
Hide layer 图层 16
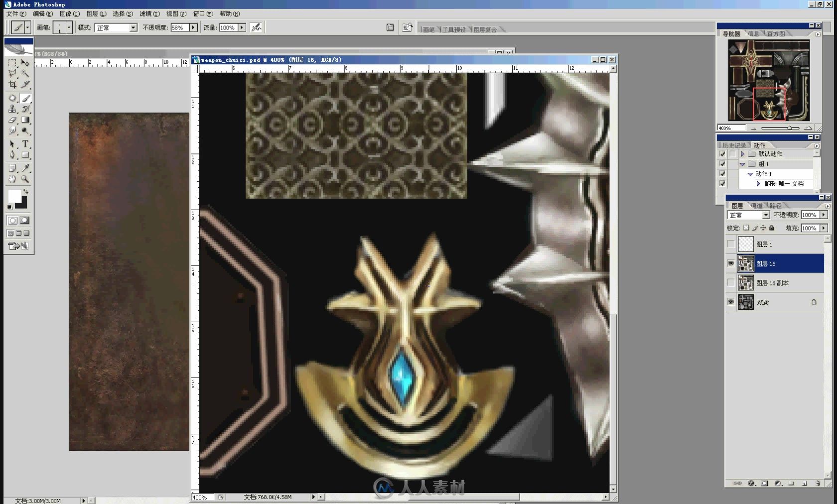731,263
